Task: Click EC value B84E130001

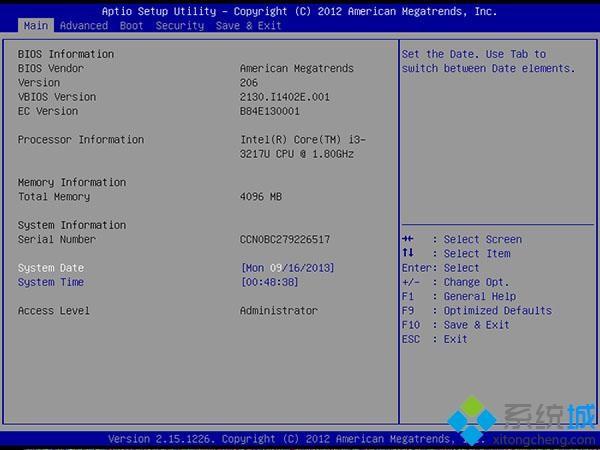Action: [x=270, y=111]
